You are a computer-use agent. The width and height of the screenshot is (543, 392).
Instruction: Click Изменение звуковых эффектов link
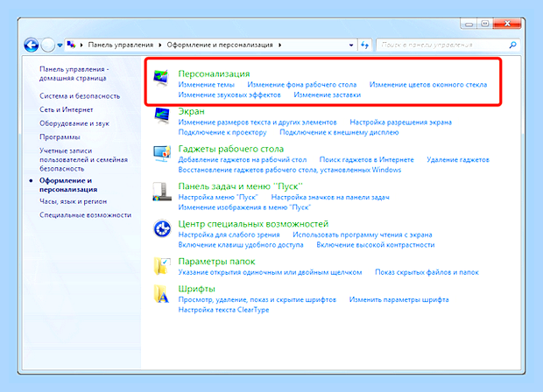click(x=229, y=94)
